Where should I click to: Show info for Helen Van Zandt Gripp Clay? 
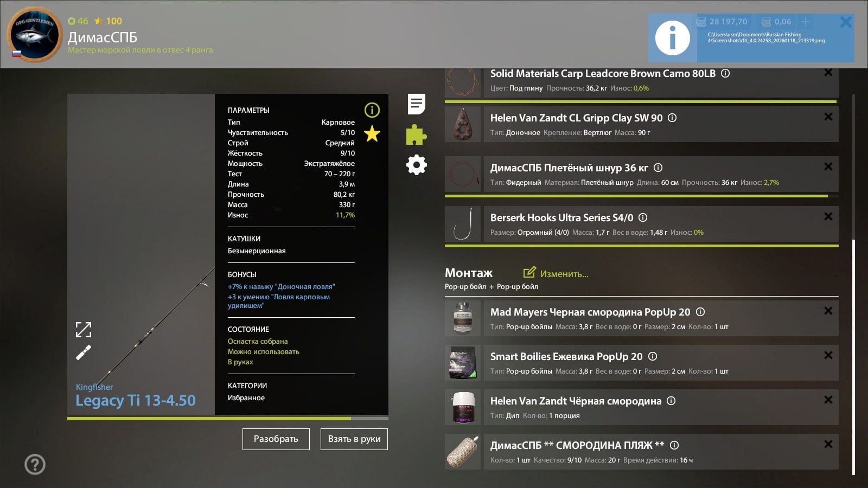(x=672, y=118)
